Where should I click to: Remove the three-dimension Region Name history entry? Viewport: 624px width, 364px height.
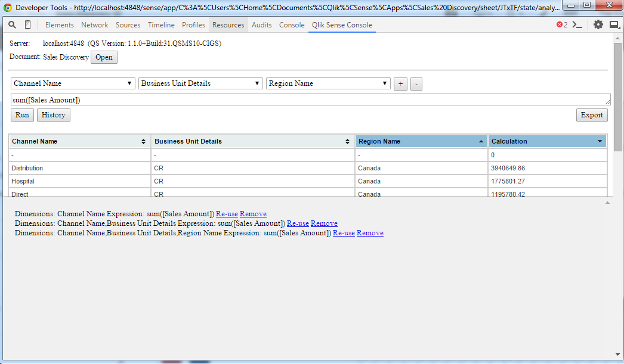(370, 233)
